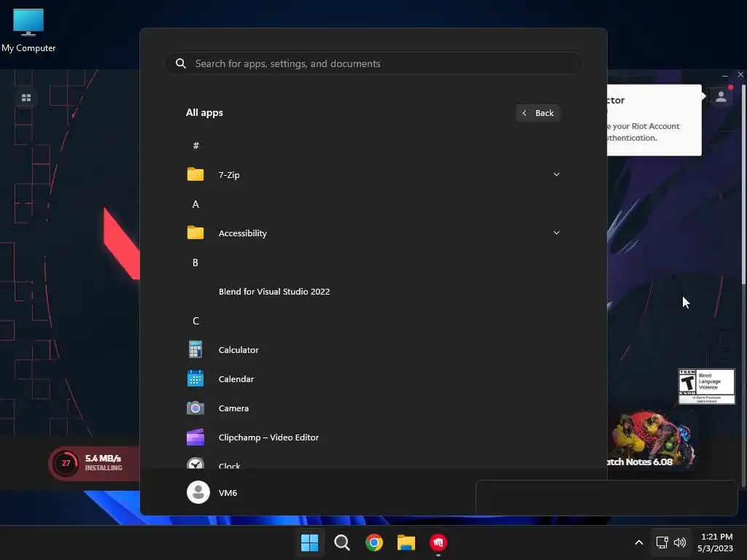Jump to the # letter header
The height and width of the screenshot is (560, 747).
point(196,145)
